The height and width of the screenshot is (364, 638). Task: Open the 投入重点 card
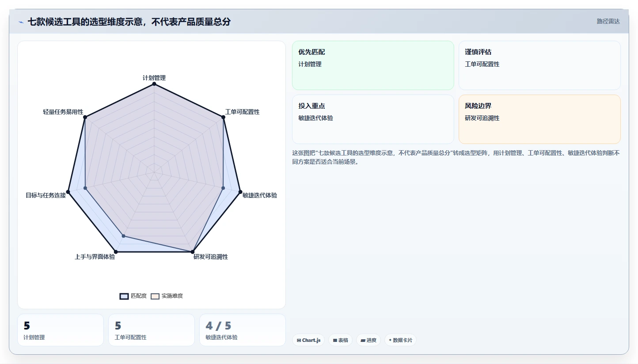click(373, 119)
